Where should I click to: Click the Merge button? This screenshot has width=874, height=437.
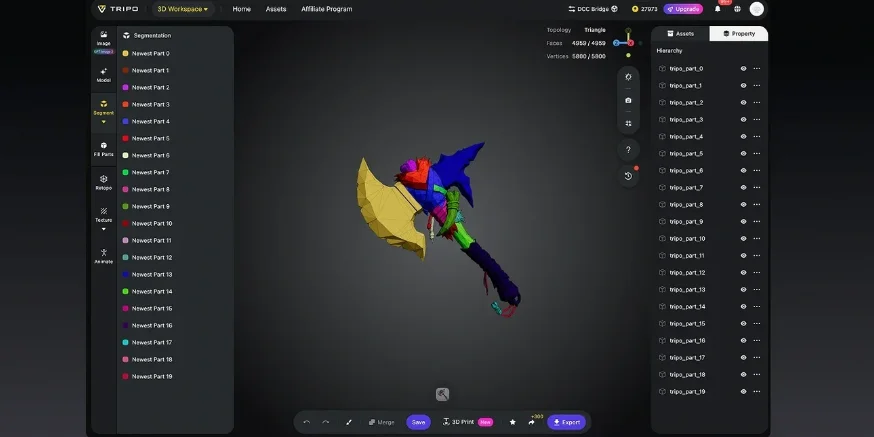pos(381,422)
